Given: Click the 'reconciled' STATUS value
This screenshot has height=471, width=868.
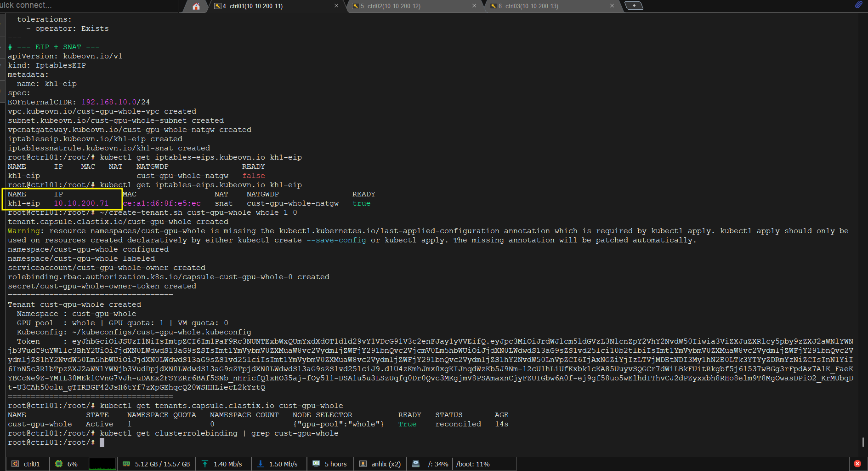Looking at the screenshot, I should [458, 424].
